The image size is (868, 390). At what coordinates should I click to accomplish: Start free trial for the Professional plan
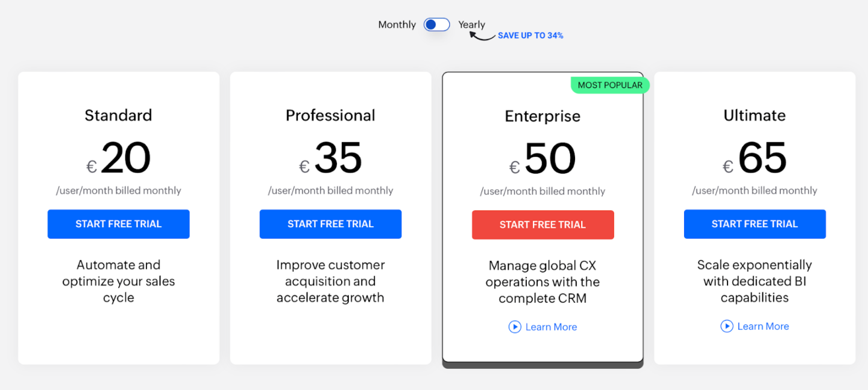click(330, 224)
